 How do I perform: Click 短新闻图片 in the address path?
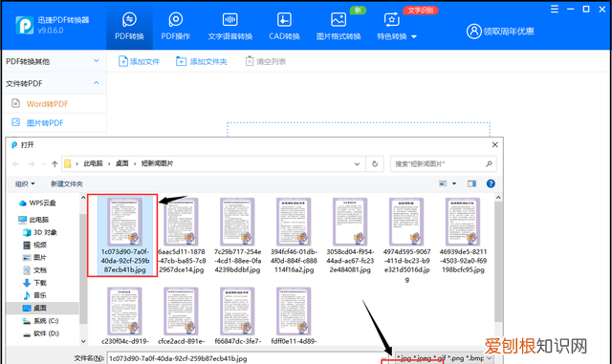click(157, 163)
